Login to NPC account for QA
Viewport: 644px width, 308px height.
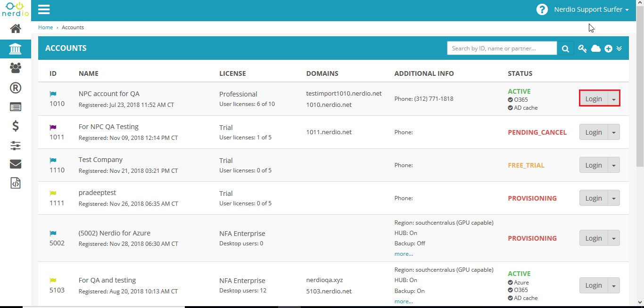pyautogui.click(x=594, y=99)
